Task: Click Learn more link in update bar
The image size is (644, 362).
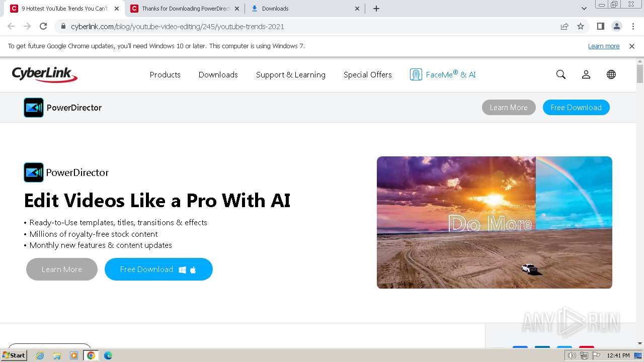Action: click(604, 46)
